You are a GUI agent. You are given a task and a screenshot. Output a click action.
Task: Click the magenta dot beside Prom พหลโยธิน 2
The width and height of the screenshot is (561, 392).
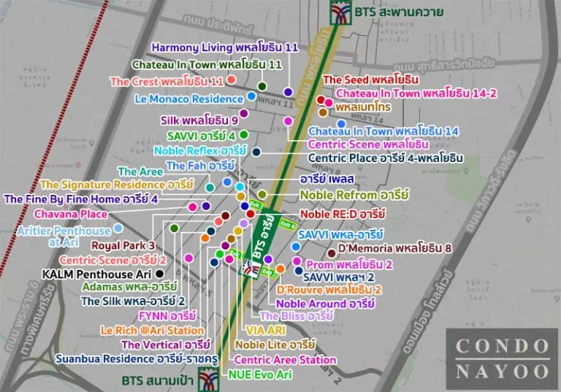point(297,261)
